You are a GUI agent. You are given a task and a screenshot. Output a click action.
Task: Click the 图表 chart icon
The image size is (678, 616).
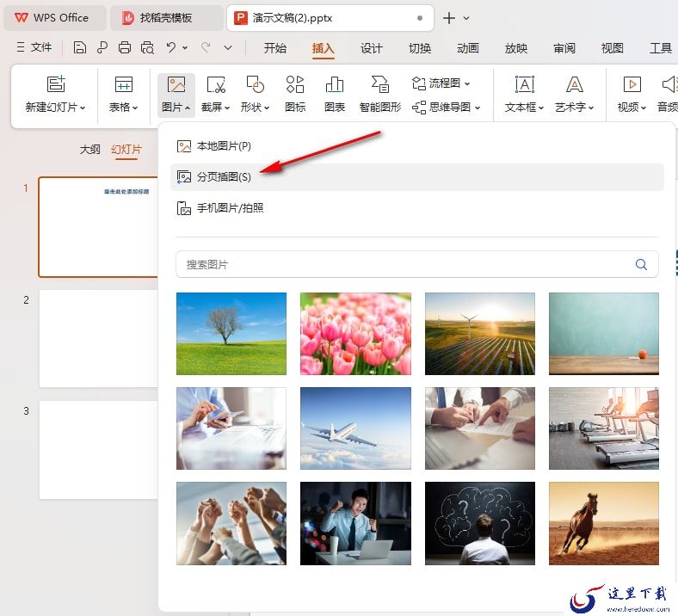334,84
